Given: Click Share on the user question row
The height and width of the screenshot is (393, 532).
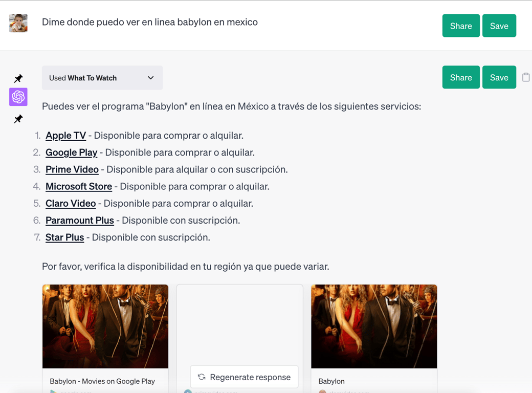Looking at the screenshot, I should pyautogui.click(x=461, y=26).
